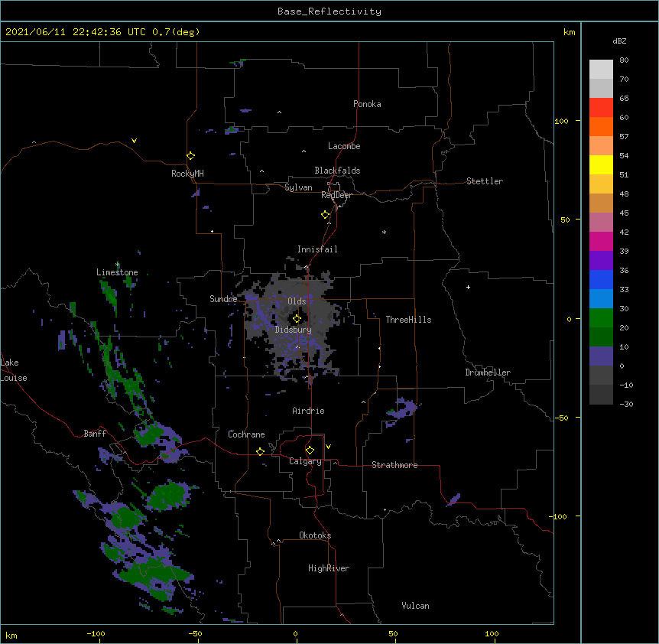The image size is (659, 644).
Task: Click the Ponoka city label
Action: (x=367, y=104)
